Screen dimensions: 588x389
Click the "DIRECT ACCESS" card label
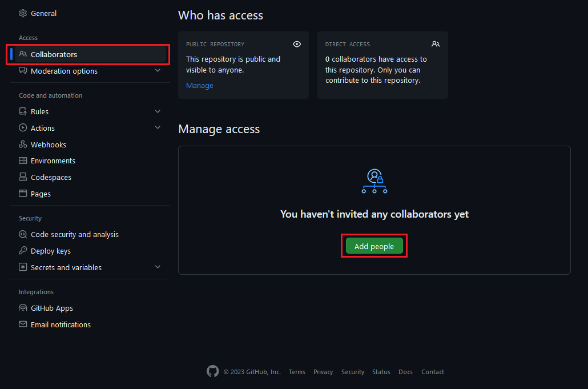point(347,44)
